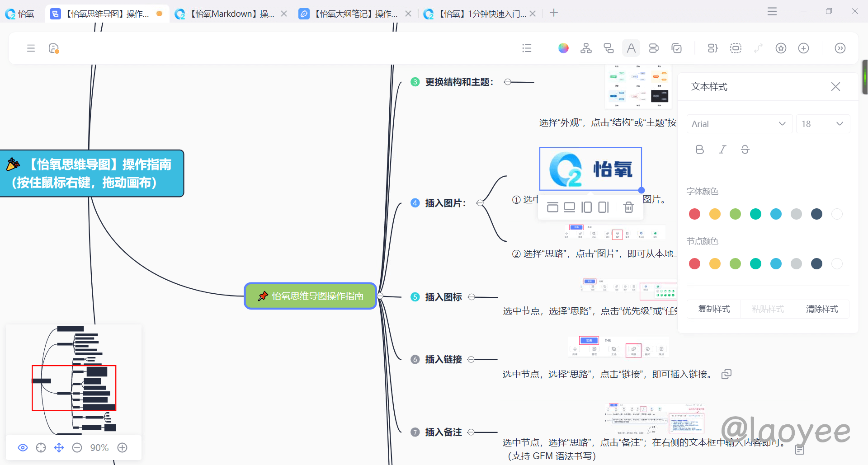Toggle minimap visibility with eye icon
The image size is (868, 465).
23,447
